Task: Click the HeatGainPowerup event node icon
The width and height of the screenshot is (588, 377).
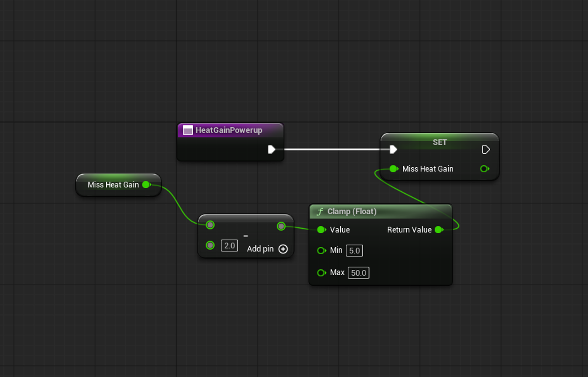Action: (x=188, y=130)
